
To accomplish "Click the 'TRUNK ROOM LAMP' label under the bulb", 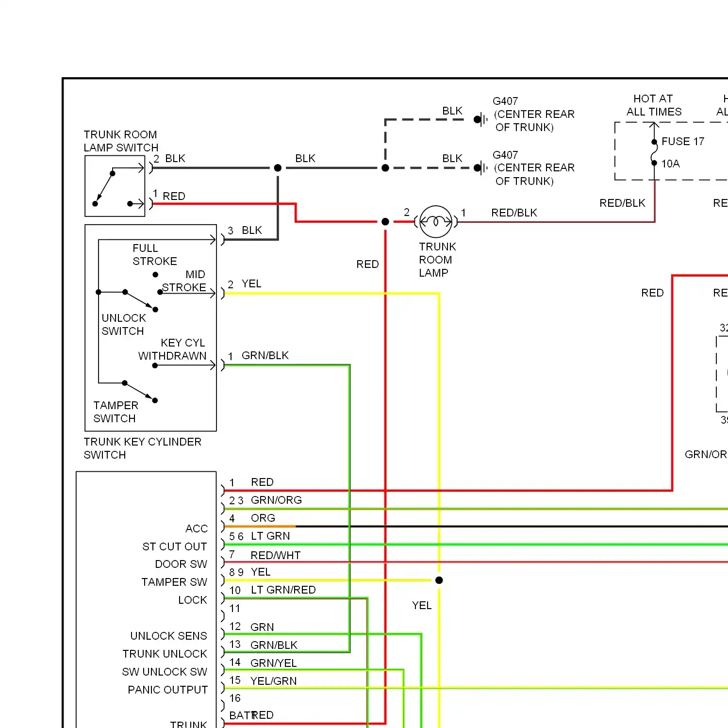I will click(437, 260).
